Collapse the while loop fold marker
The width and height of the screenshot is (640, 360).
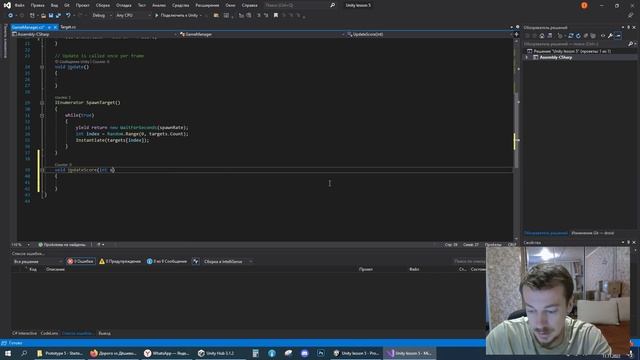[x=42, y=116]
